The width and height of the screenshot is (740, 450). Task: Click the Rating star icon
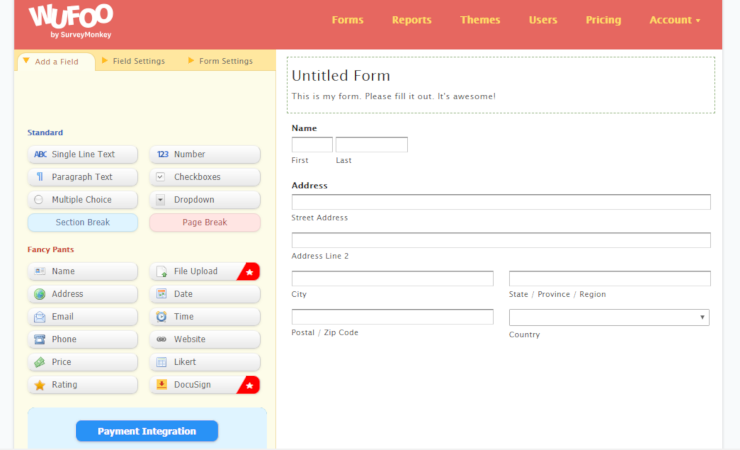(x=40, y=385)
